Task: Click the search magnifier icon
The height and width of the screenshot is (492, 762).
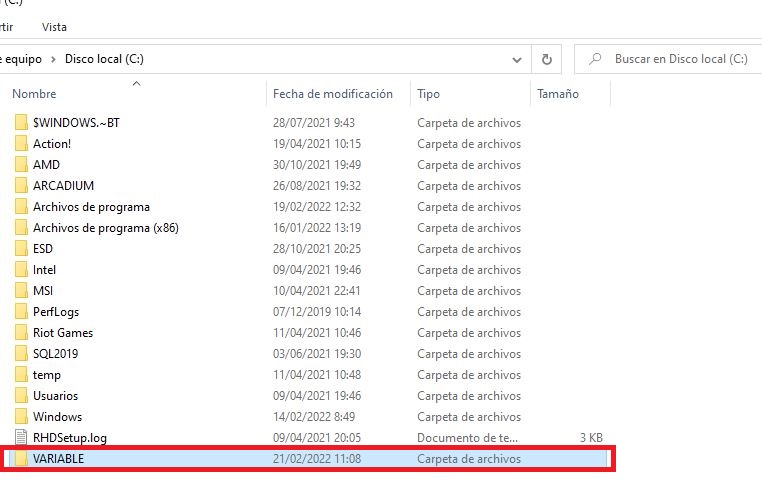Action: point(595,59)
